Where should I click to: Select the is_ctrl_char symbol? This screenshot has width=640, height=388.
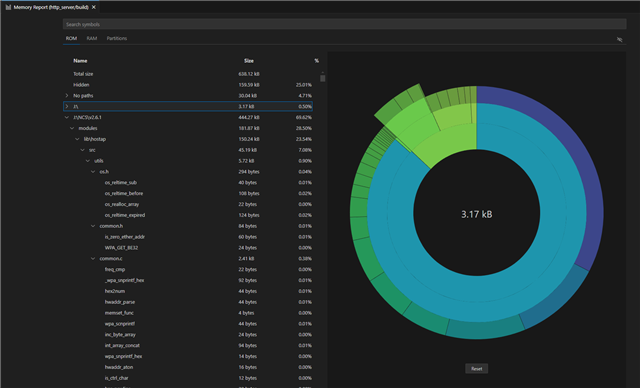116,378
